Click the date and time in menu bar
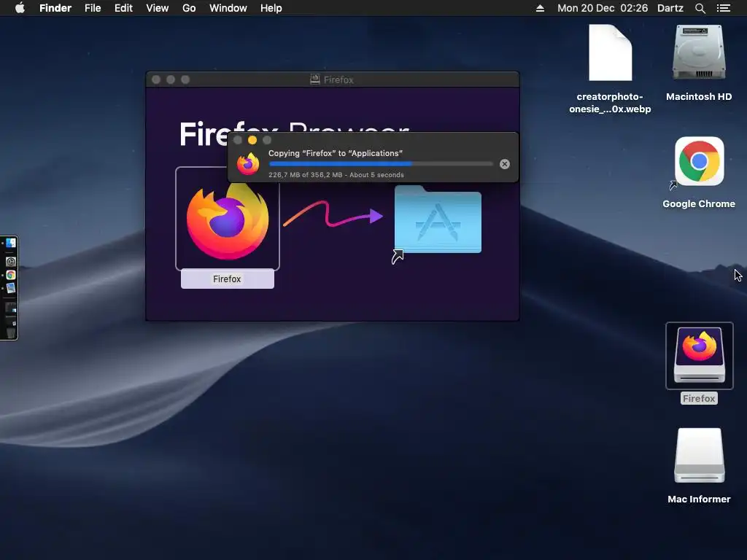Image resolution: width=747 pixels, height=560 pixels. pos(603,8)
